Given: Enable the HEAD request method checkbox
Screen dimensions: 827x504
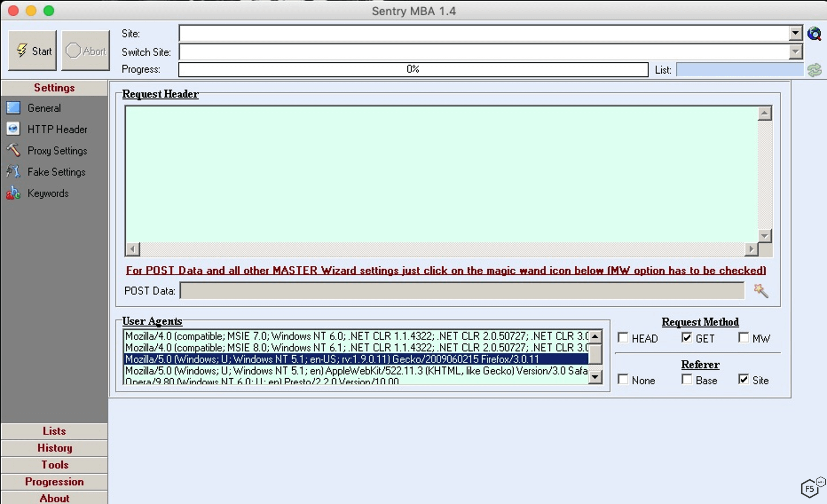Looking at the screenshot, I should pyautogui.click(x=623, y=338).
